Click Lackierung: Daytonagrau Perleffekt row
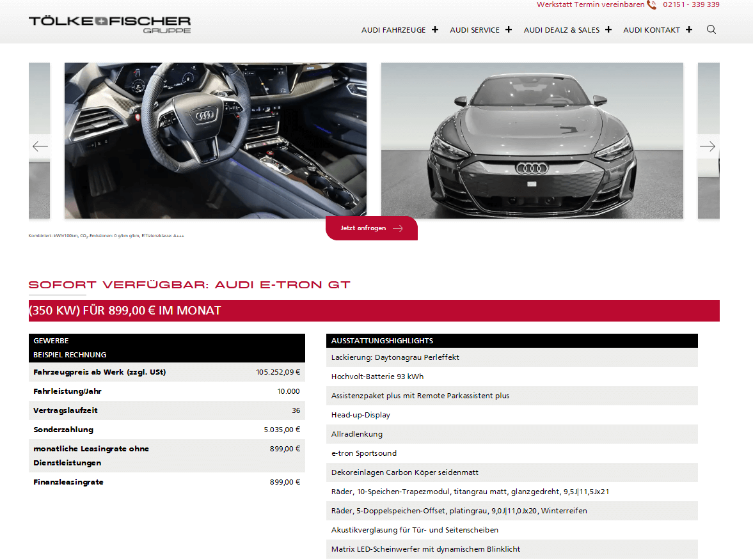This screenshot has height=560, width=753. coord(512,357)
